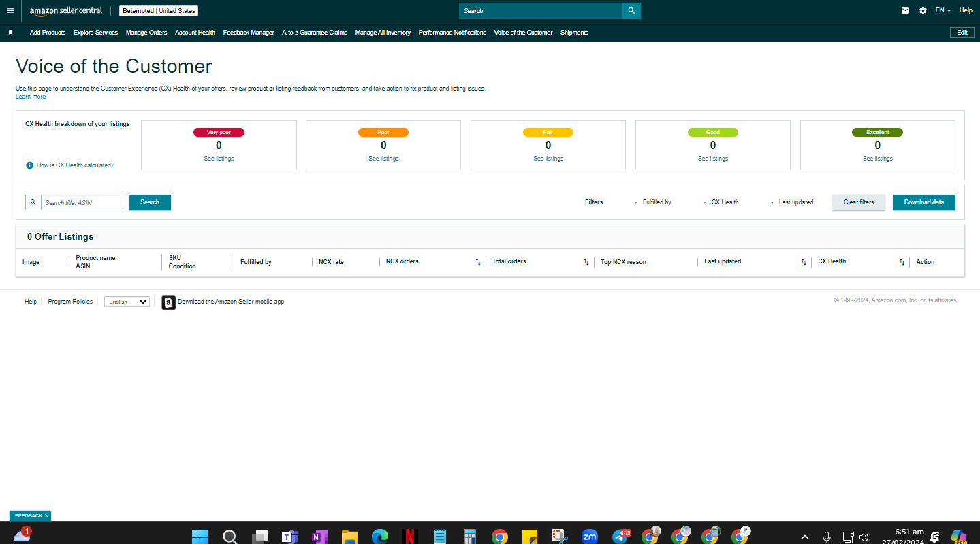Open the English language dropdown in footer
Screen dimensions: 980x544
coord(127,302)
